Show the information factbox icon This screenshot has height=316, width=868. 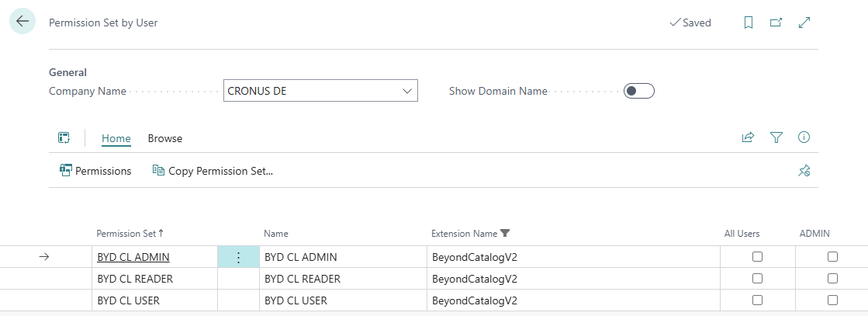(804, 137)
